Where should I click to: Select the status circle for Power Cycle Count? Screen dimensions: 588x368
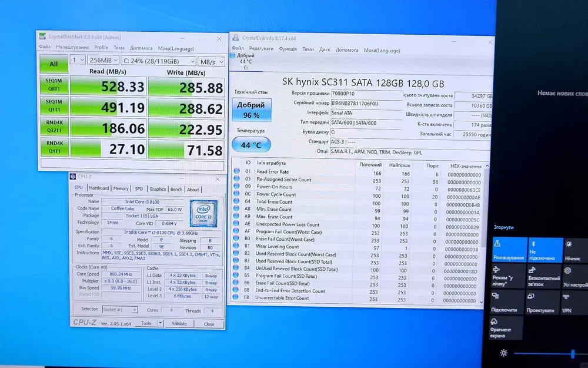click(236, 193)
